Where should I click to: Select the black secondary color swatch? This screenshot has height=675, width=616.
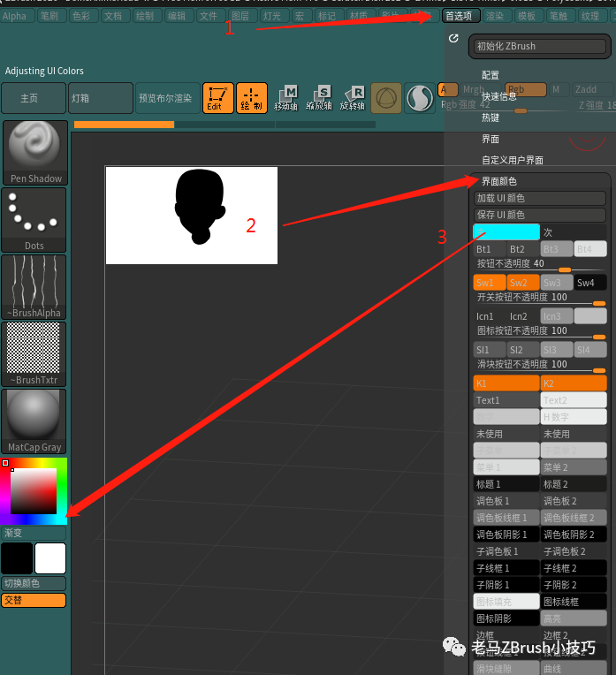coord(17,558)
